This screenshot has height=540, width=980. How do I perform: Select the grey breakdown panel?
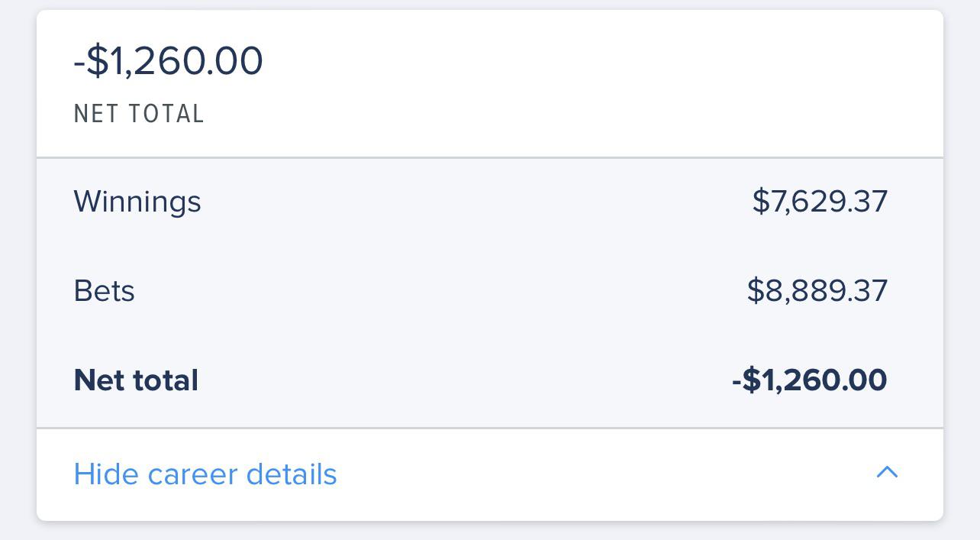[x=488, y=290]
